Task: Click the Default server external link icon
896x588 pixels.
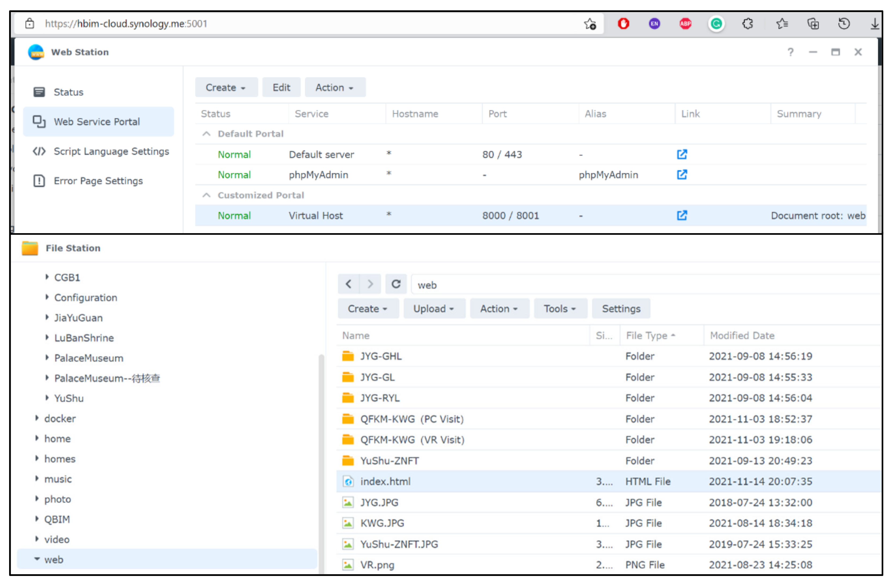Action: tap(682, 154)
